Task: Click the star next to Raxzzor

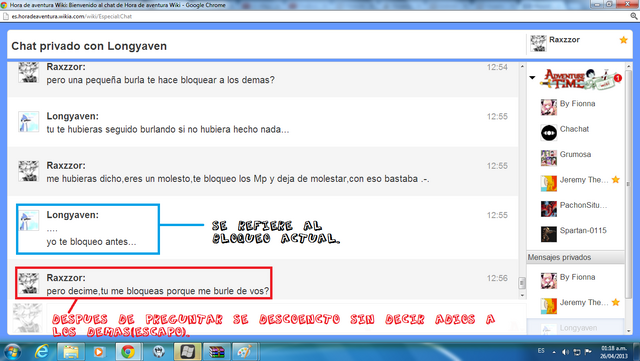Action: [x=623, y=40]
